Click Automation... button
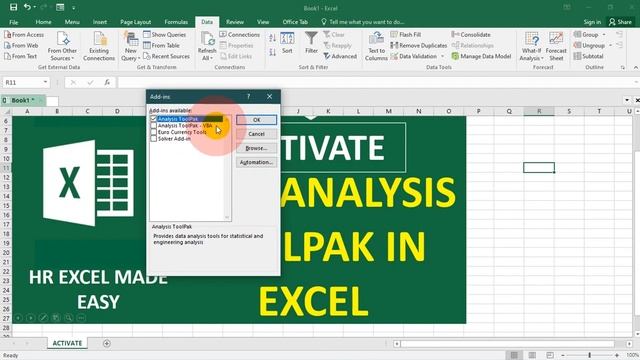Image resolution: width=640 pixels, height=360 pixels. [256, 162]
